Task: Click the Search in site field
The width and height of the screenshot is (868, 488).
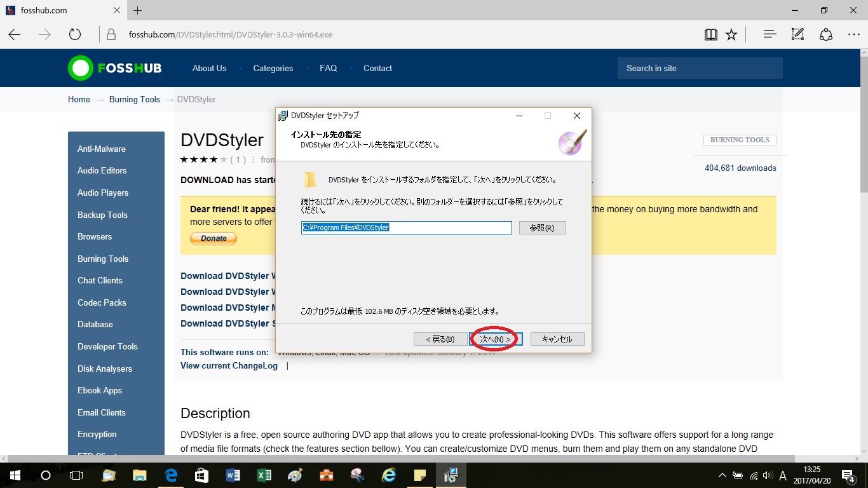Action: pyautogui.click(x=700, y=68)
